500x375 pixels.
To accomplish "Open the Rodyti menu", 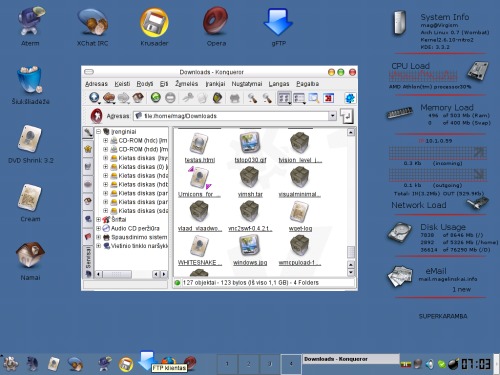I will (x=145, y=84).
